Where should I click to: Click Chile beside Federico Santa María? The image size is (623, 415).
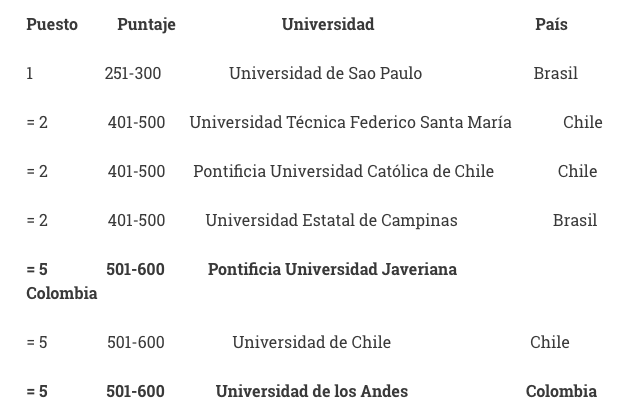(583, 122)
